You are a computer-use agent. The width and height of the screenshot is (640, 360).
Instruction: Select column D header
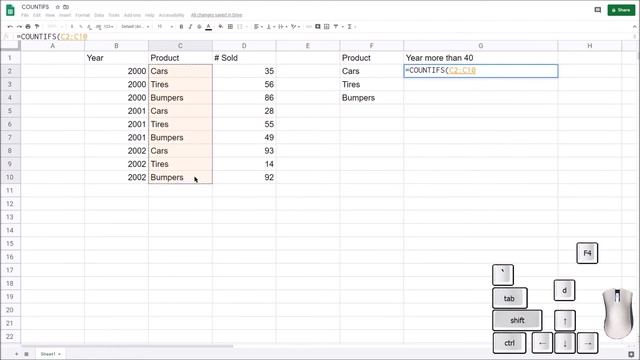(244, 46)
